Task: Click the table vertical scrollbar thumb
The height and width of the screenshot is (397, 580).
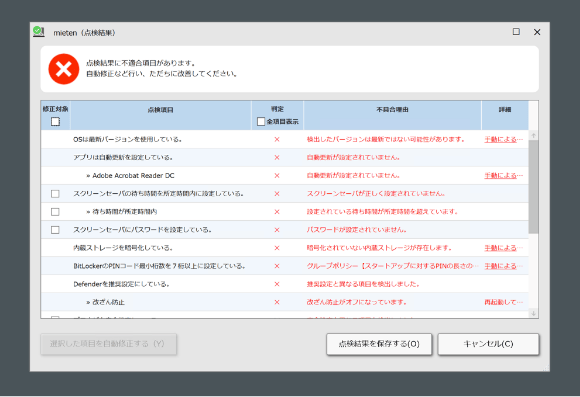Action: (x=533, y=187)
